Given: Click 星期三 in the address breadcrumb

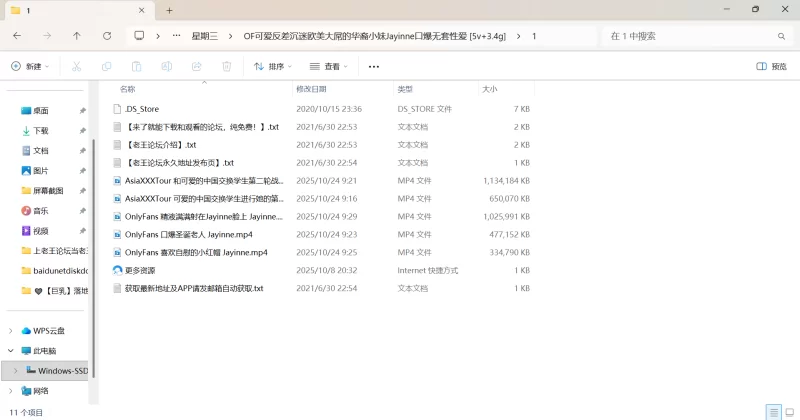Looking at the screenshot, I should (205, 36).
